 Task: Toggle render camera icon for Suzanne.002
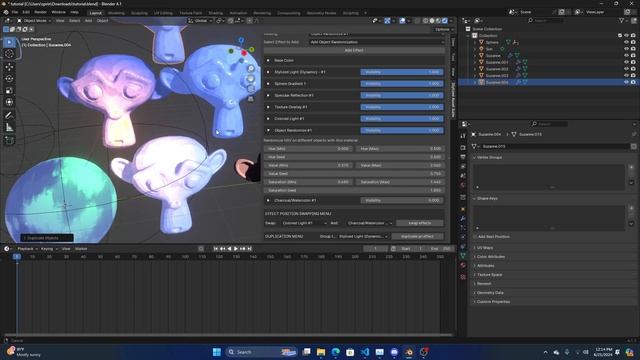(633, 69)
